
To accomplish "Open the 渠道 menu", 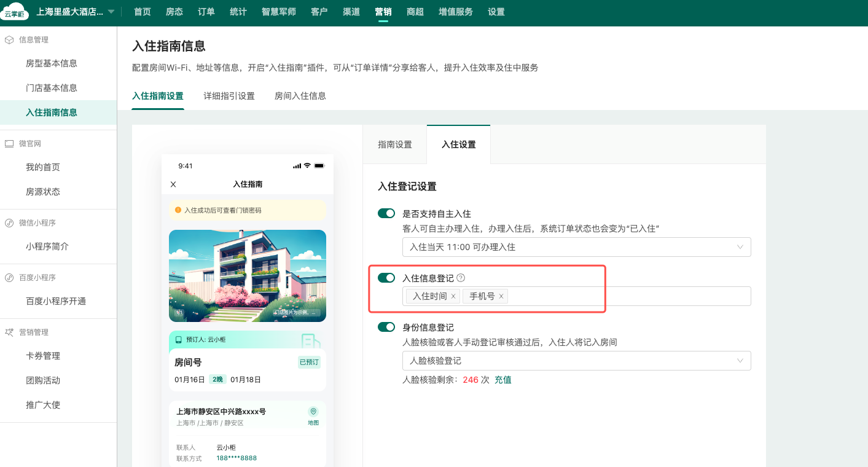I will point(351,12).
